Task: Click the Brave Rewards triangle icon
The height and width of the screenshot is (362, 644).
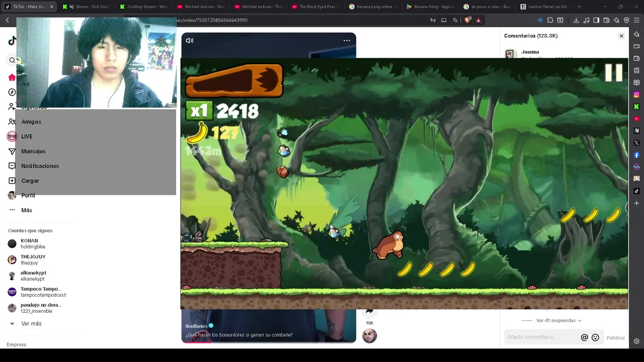Action: [478, 20]
